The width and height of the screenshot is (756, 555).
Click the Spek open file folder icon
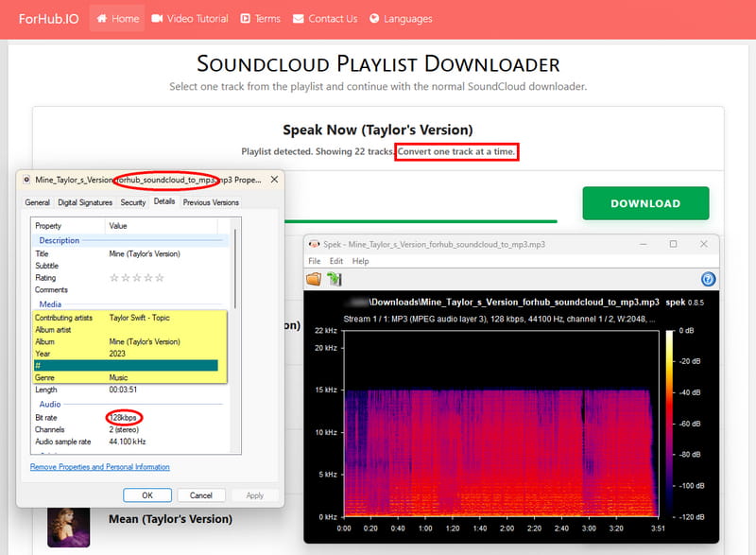click(314, 279)
